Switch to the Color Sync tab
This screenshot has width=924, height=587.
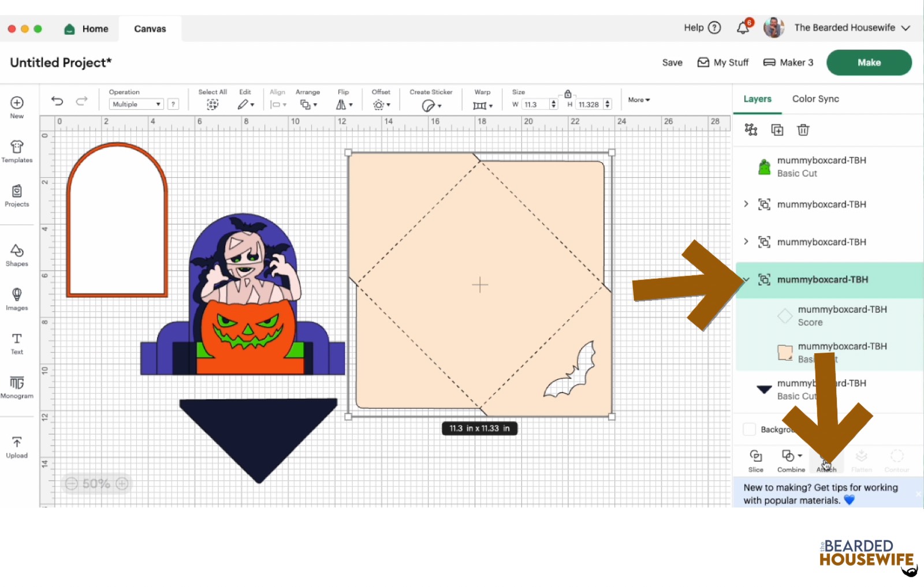tap(815, 99)
